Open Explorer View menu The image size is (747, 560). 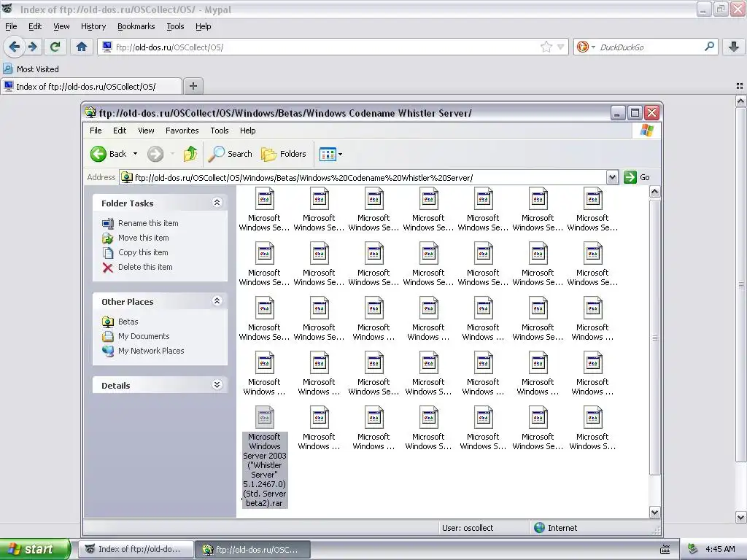pos(146,131)
